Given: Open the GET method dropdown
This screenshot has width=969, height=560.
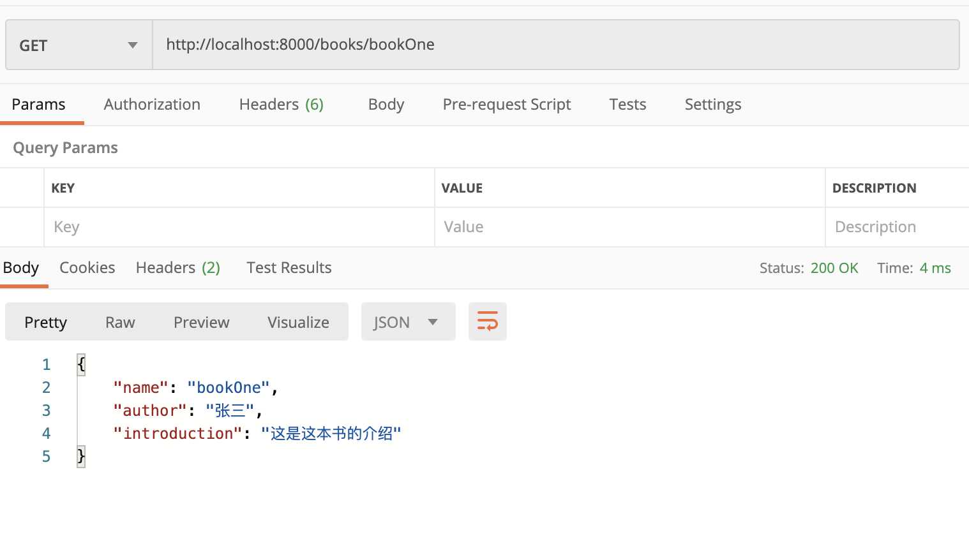Looking at the screenshot, I should (79, 45).
